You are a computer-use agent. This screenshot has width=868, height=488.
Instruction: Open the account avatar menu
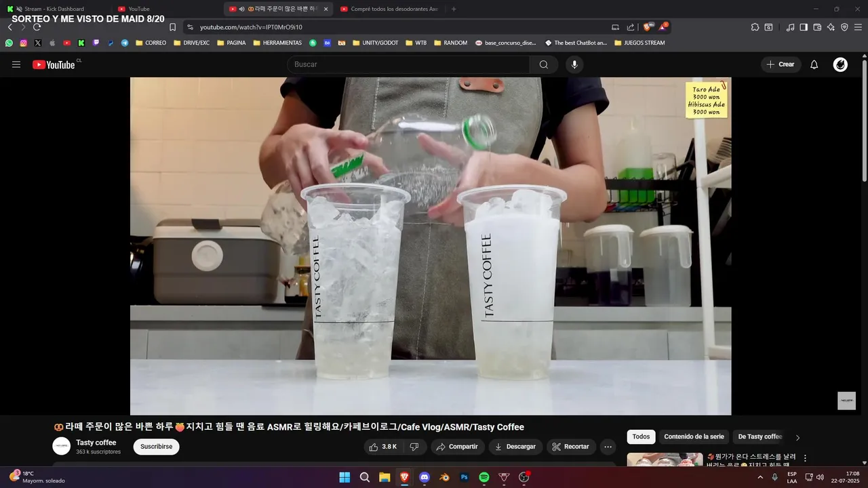(840, 64)
